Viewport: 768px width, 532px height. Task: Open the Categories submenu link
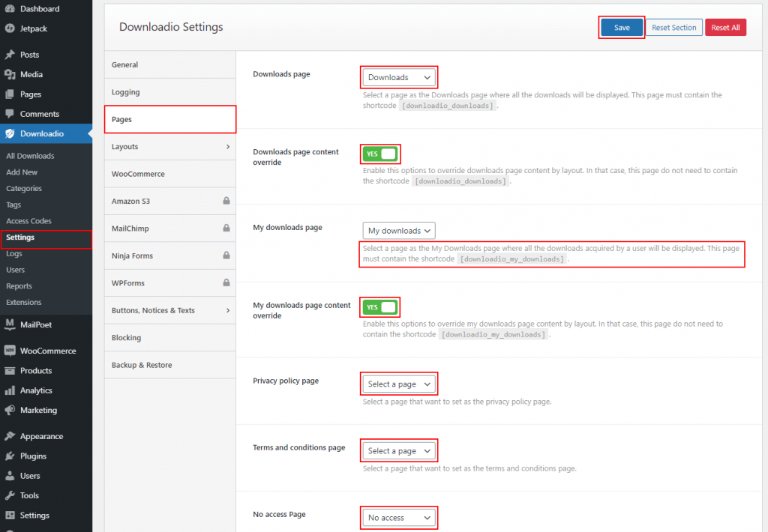(x=24, y=188)
